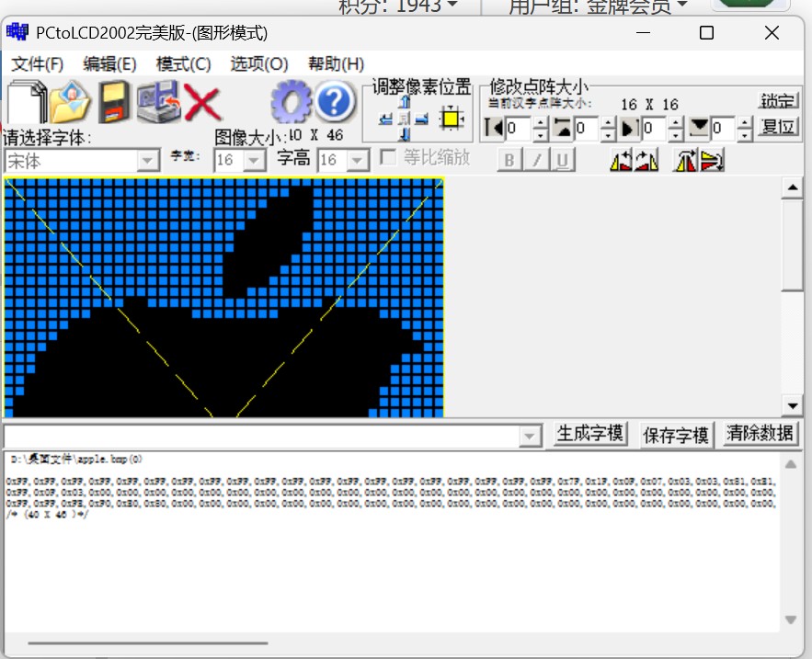The height and width of the screenshot is (659, 812).
Task: Click the output pane scroll down arrow
Action: coord(791,619)
